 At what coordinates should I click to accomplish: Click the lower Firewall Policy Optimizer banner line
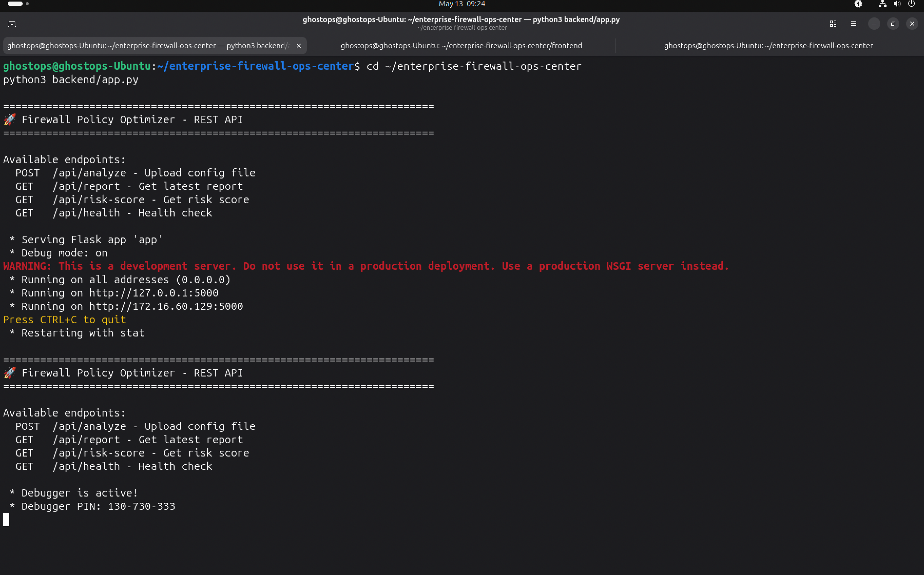click(123, 373)
